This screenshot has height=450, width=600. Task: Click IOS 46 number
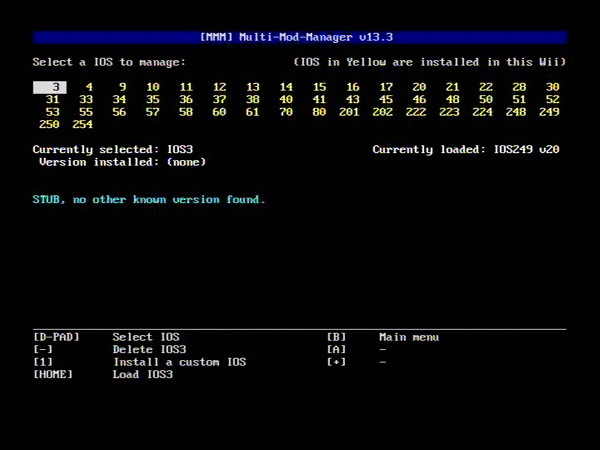pyautogui.click(x=419, y=99)
